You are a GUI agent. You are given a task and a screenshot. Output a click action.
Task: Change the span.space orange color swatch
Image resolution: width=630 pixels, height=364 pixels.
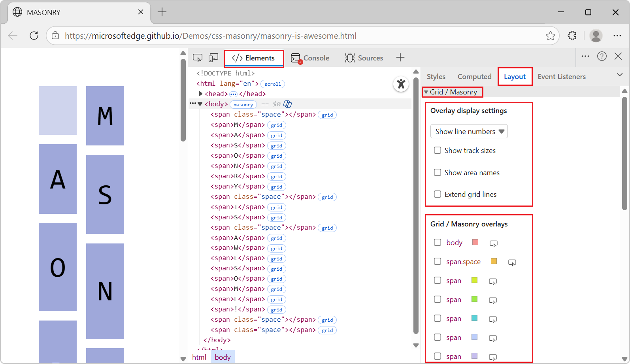coord(494,261)
